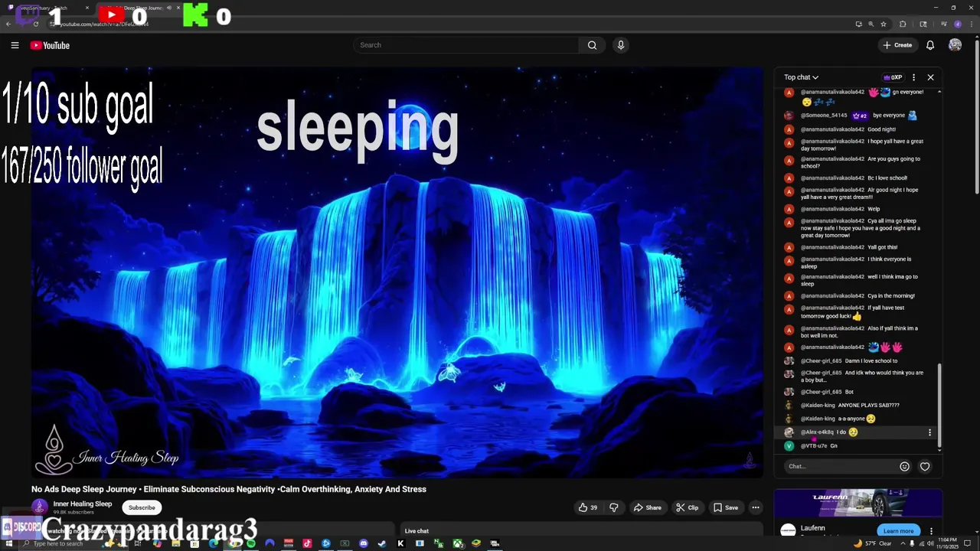Click the Create button
The height and width of the screenshot is (551, 980).
[x=897, y=45]
